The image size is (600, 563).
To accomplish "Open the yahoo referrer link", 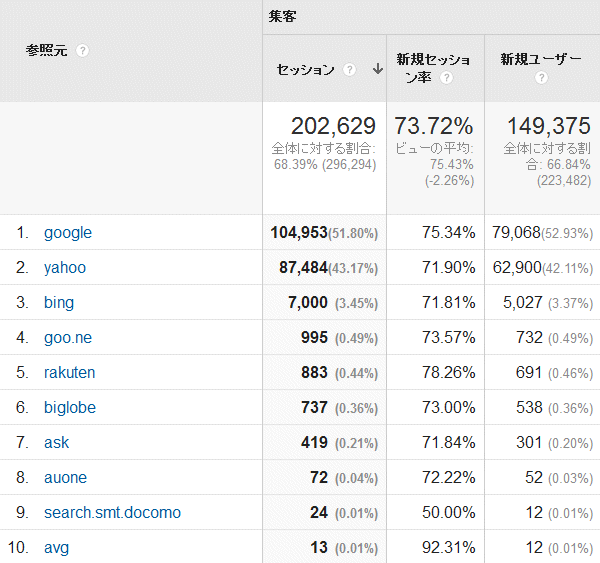I will coord(65,268).
